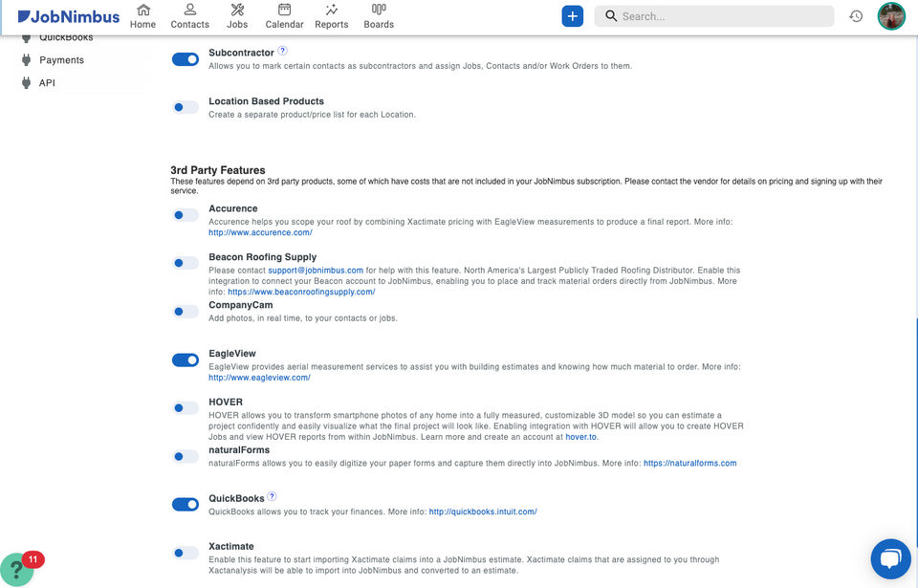918x588 pixels.
Task: Enable the Beacon Roofing Supply toggle
Action: click(x=185, y=263)
